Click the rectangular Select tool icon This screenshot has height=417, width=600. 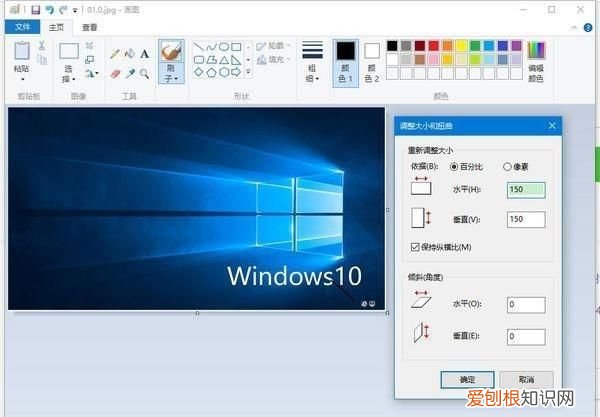tap(69, 51)
